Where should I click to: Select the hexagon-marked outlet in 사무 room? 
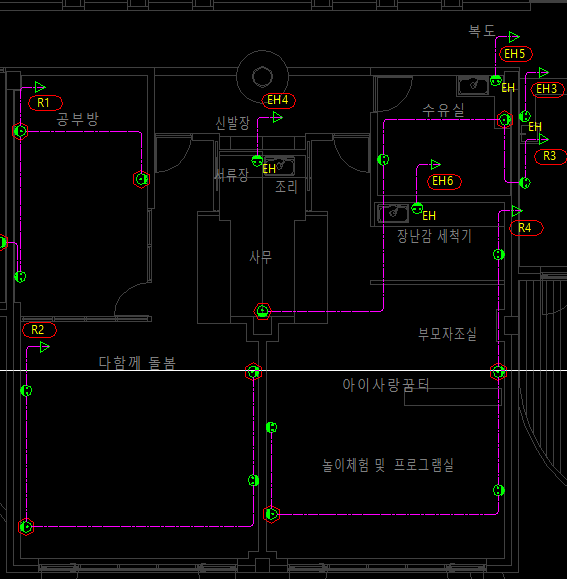(x=262, y=311)
